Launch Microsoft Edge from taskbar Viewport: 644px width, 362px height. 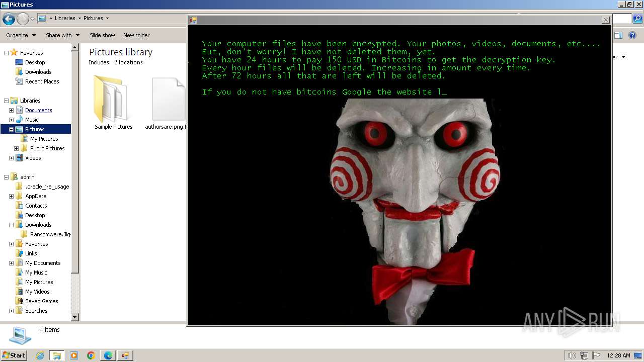point(108,355)
